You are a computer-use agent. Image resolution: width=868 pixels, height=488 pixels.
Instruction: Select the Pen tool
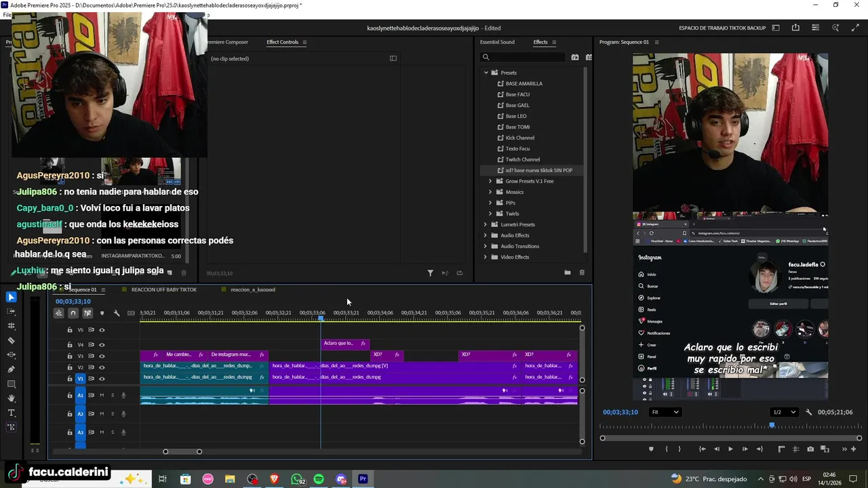coord(11,369)
